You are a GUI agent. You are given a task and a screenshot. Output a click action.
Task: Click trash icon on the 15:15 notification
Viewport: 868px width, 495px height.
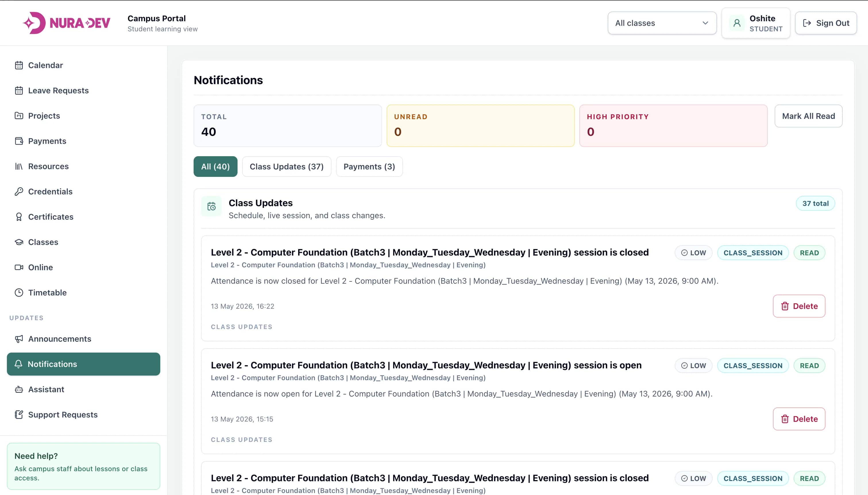coord(785,419)
